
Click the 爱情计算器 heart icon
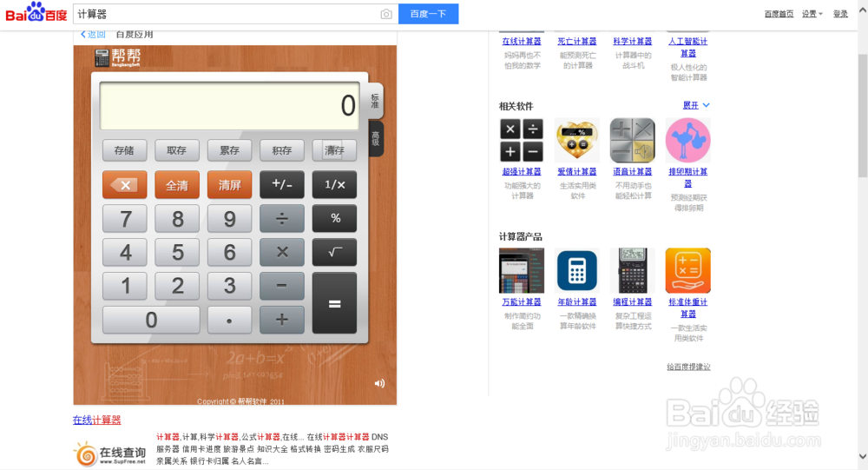pyautogui.click(x=577, y=140)
